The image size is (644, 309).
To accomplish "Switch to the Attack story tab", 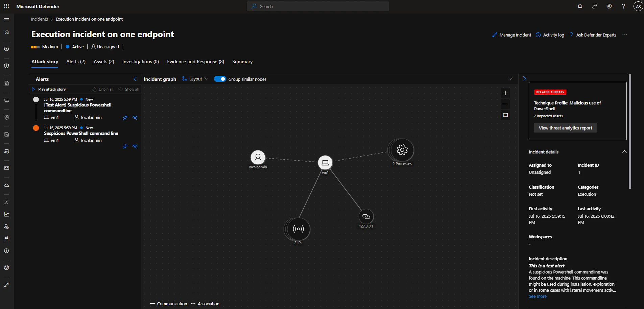I will pos(45,62).
